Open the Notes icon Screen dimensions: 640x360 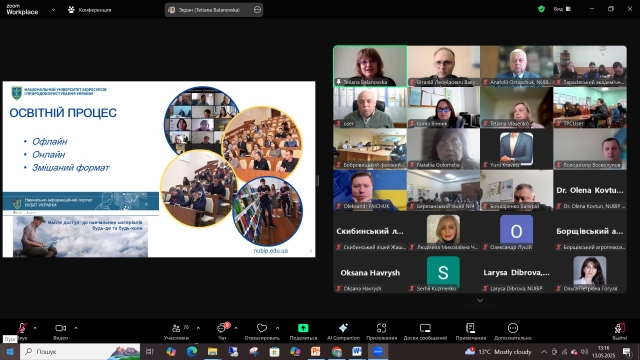(470, 328)
